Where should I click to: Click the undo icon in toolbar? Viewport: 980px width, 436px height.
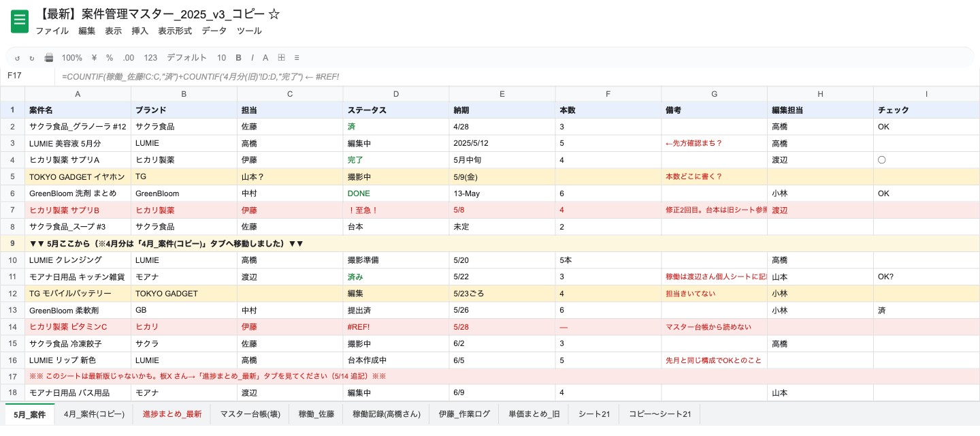point(18,58)
